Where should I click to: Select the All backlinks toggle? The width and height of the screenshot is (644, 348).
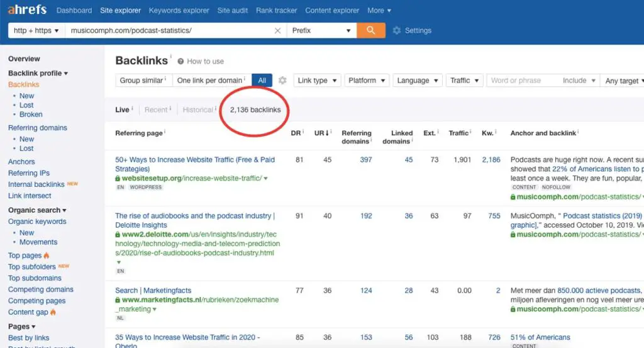point(262,81)
